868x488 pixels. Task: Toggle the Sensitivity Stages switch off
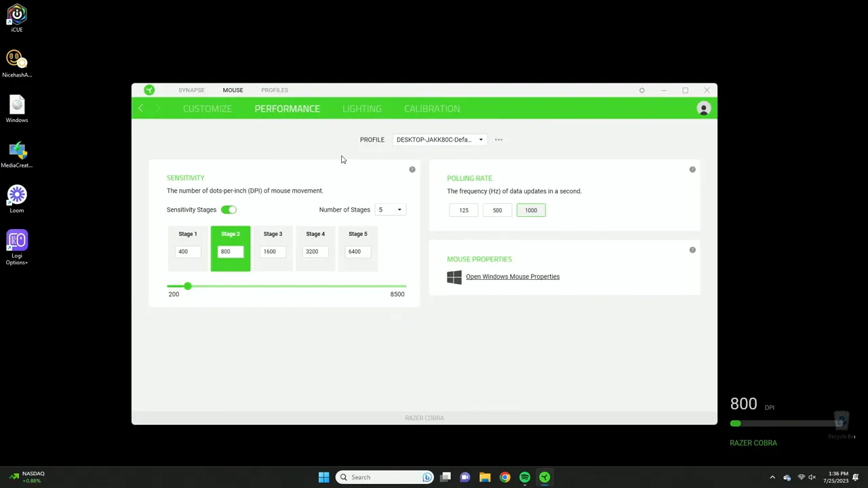[x=229, y=209]
